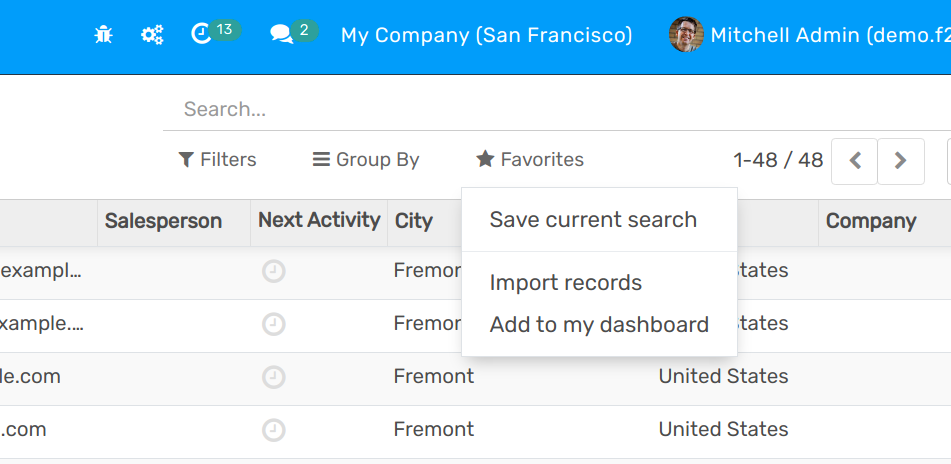Click the Search input field

click(550, 109)
